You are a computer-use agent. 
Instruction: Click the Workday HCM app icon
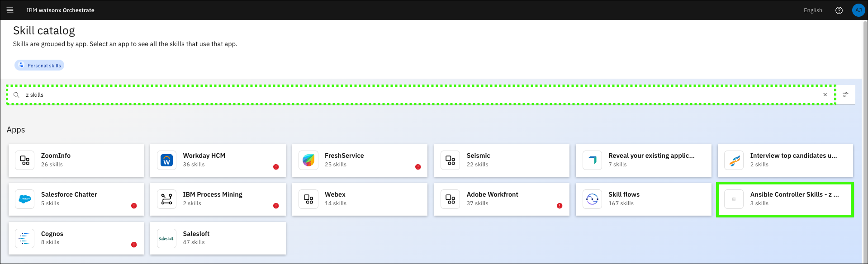coord(166,160)
